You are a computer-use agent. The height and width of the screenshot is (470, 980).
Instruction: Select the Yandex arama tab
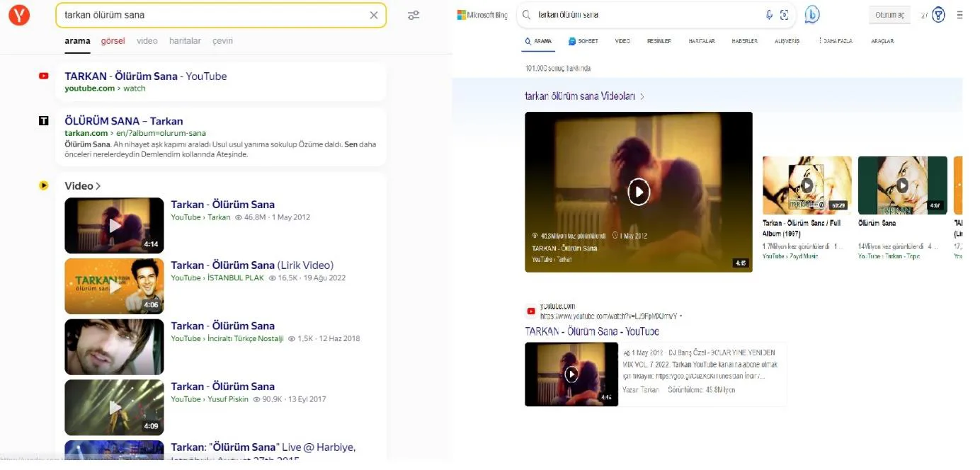(77, 41)
